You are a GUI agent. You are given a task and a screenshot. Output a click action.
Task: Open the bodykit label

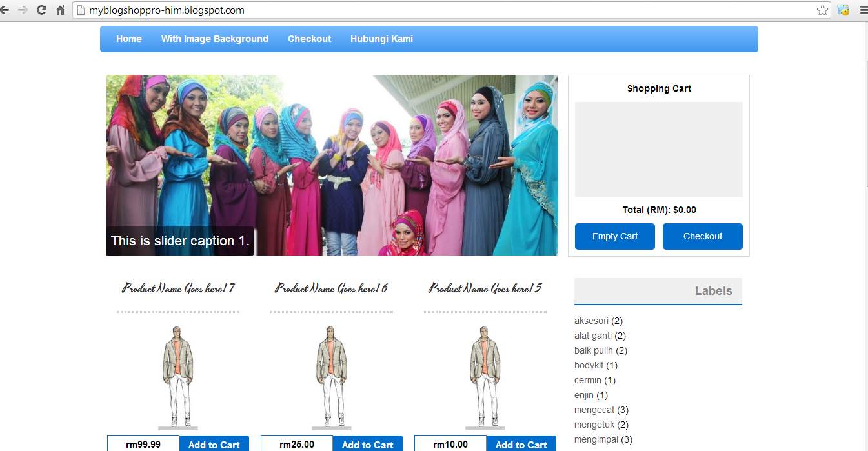[x=589, y=365]
